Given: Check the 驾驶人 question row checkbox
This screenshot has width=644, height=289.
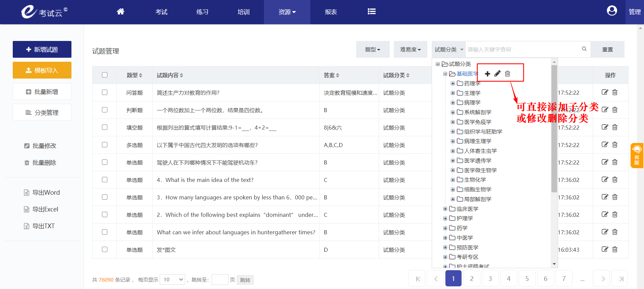Looking at the screenshot, I should pos(105,162).
